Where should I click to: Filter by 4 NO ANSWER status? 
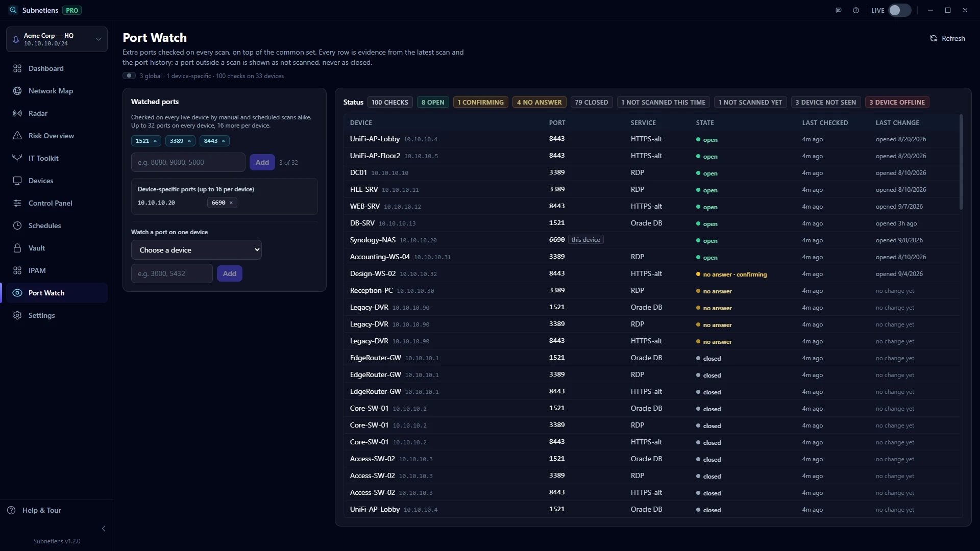tap(539, 102)
